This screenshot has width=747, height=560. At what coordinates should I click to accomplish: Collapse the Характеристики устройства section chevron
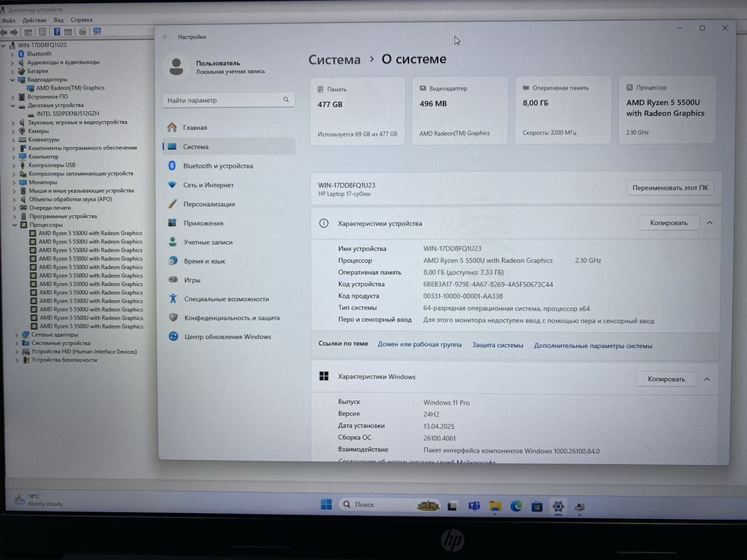tap(710, 223)
